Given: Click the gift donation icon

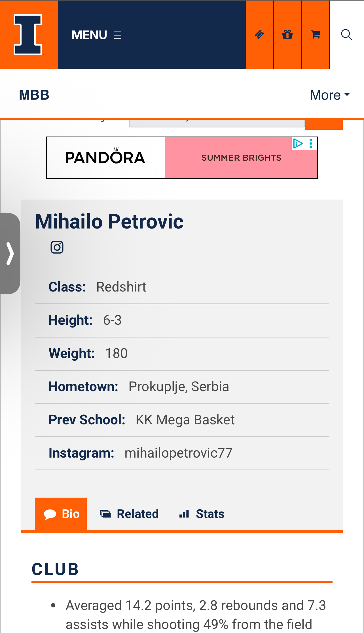Looking at the screenshot, I should click(287, 35).
